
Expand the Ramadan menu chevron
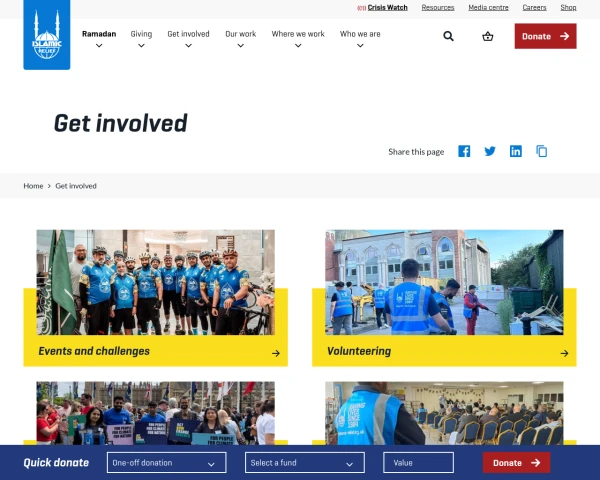[99, 46]
